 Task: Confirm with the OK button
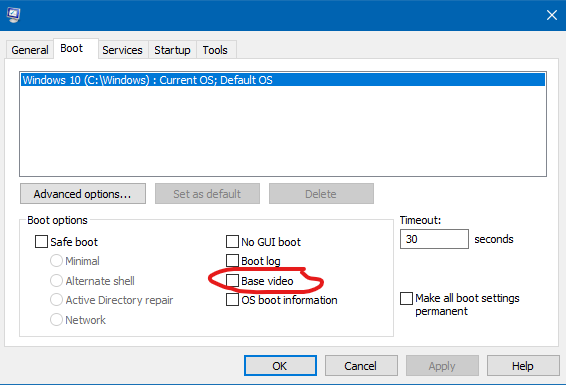click(280, 366)
